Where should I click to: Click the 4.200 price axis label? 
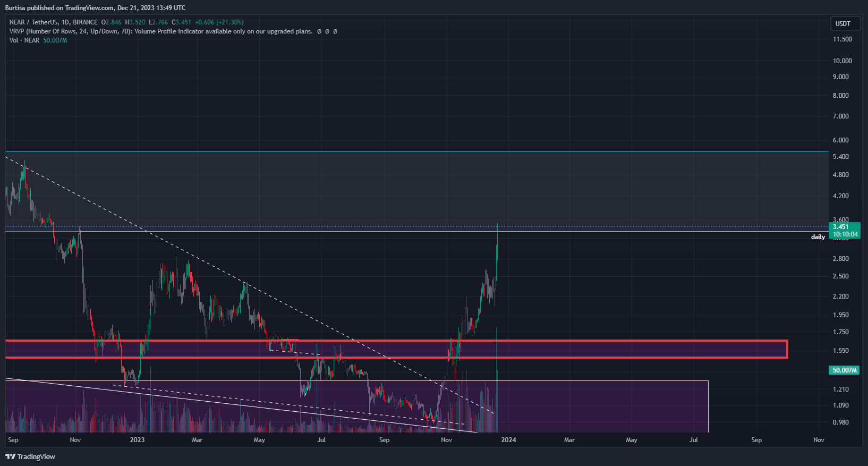(841, 196)
